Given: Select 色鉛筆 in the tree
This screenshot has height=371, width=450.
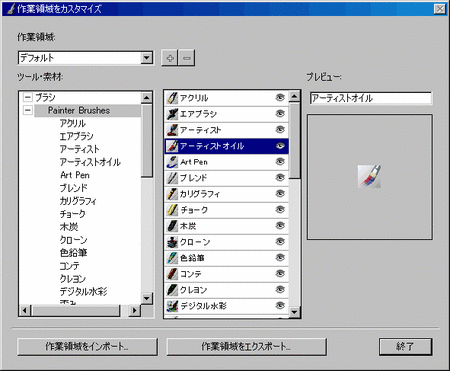Looking at the screenshot, I should click(x=73, y=253).
